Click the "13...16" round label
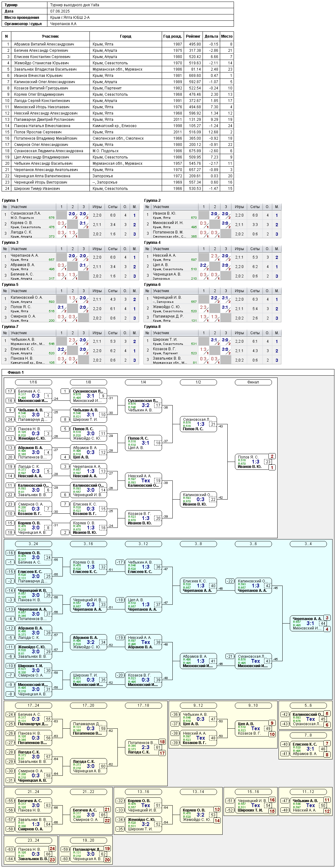The image size is (336, 868). tap(143, 791)
